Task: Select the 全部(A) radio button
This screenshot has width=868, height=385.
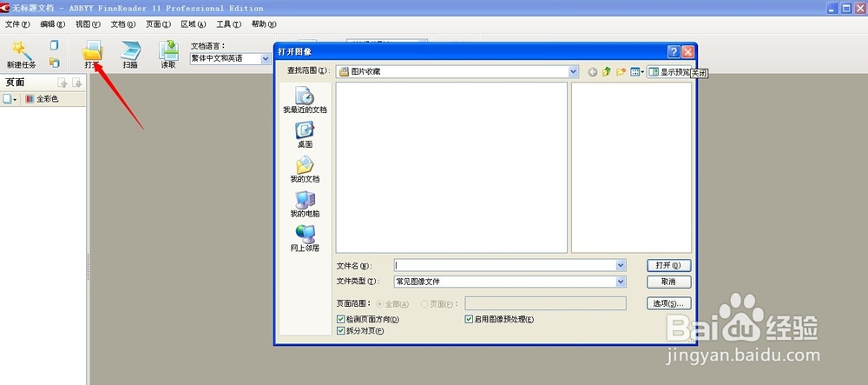Action: pos(380,304)
